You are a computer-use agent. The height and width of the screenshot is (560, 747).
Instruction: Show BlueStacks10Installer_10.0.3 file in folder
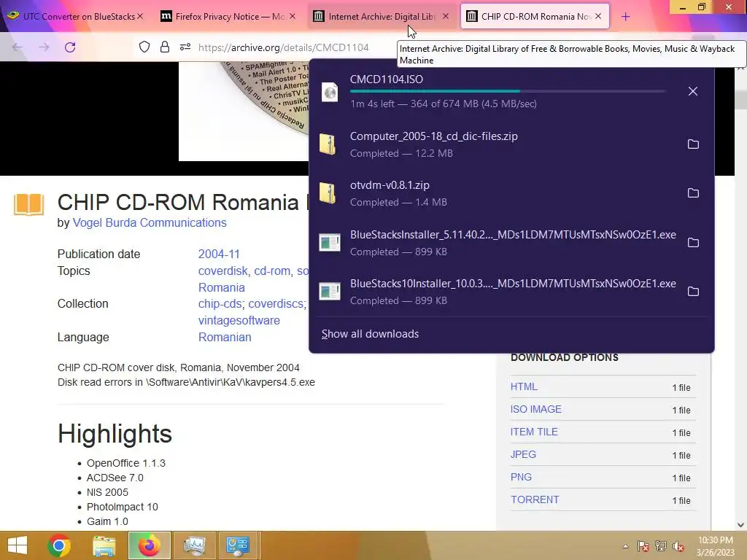pyautogui.click(x=693, y=292)
